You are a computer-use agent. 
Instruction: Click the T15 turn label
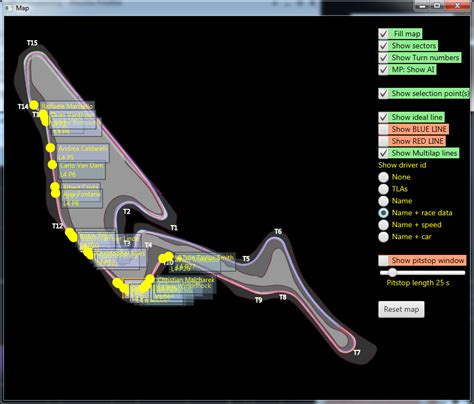(x=32, y=43)
